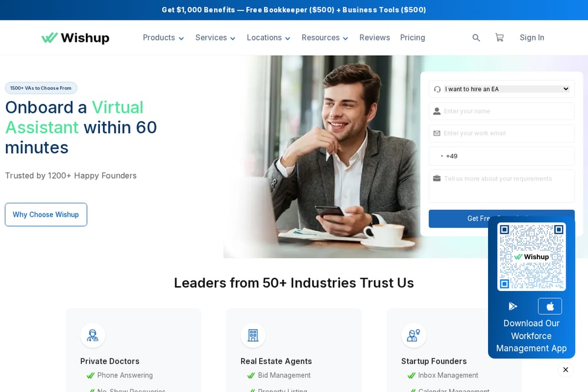Open the Pricing page
Screen dimensions: 588x392
click(x=413, y=38)
